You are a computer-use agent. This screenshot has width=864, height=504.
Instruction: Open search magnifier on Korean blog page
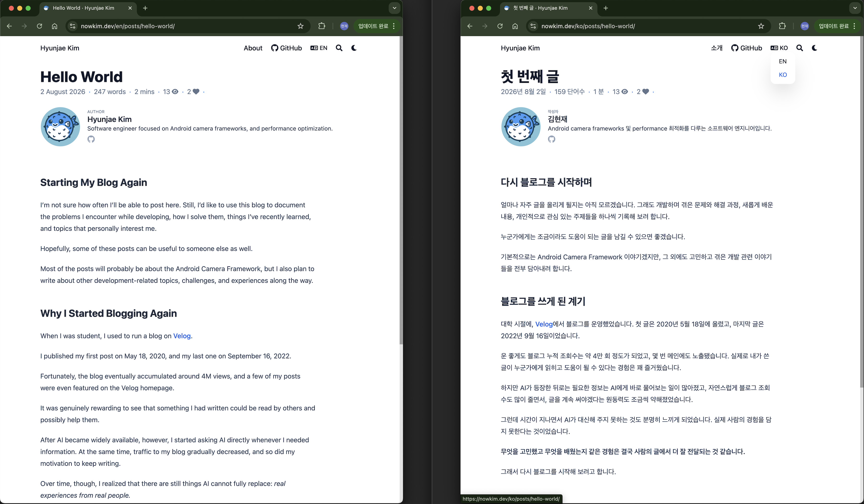(x=799, y=48)
